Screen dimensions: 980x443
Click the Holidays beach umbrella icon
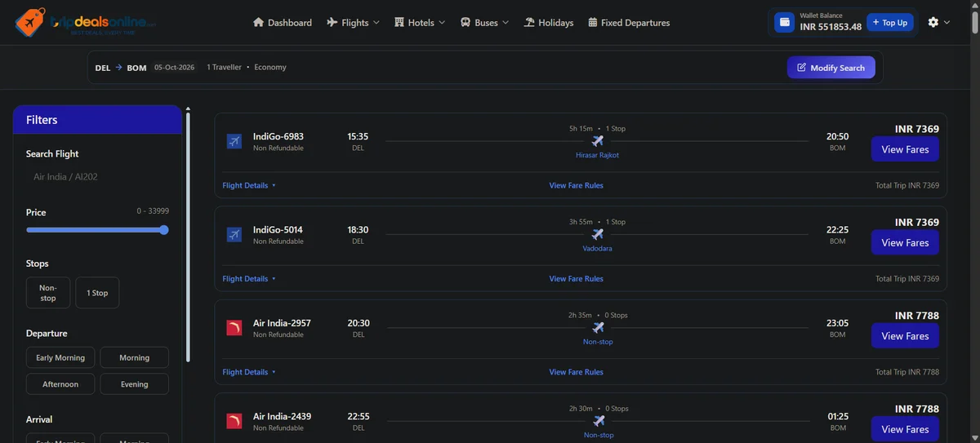(529, 23)
